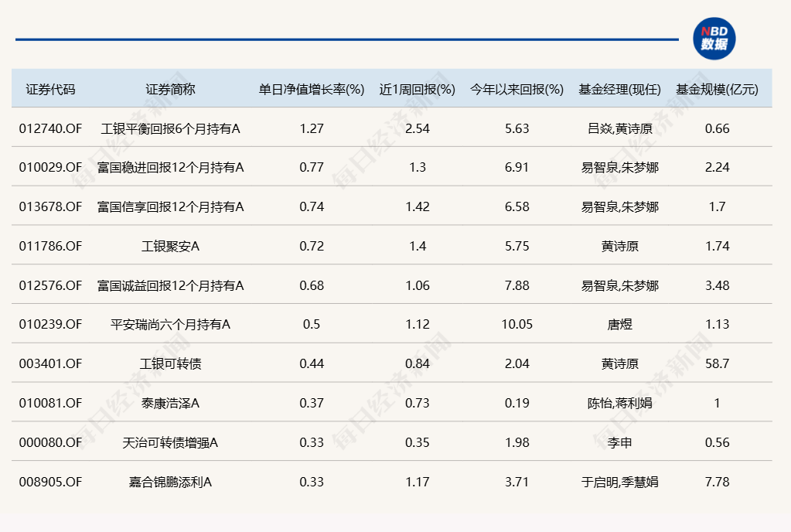Click fund size value 7.78
The height and width of the screenshot is (532, 791).
(x=717, y=482)
